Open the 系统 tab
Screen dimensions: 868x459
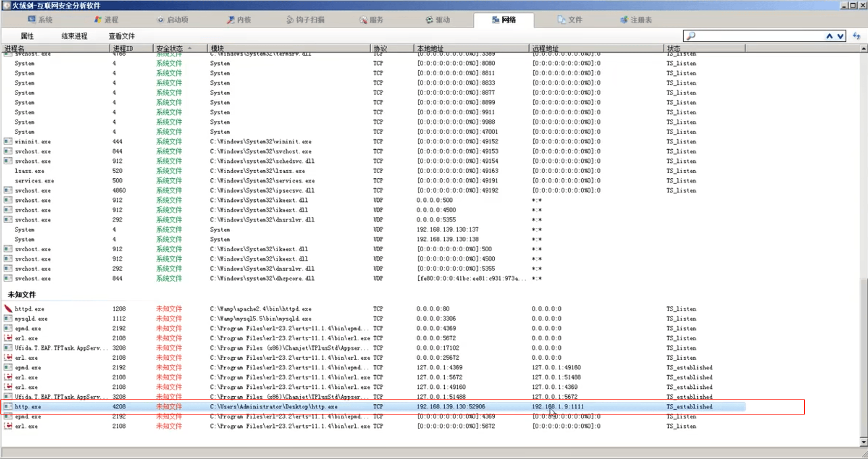tap(40, 19)
